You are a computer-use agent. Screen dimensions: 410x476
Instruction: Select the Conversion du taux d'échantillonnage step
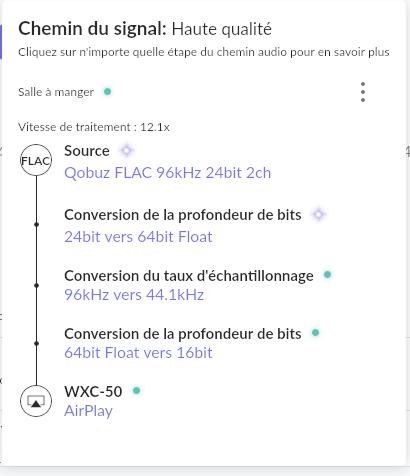pos(189,276)
